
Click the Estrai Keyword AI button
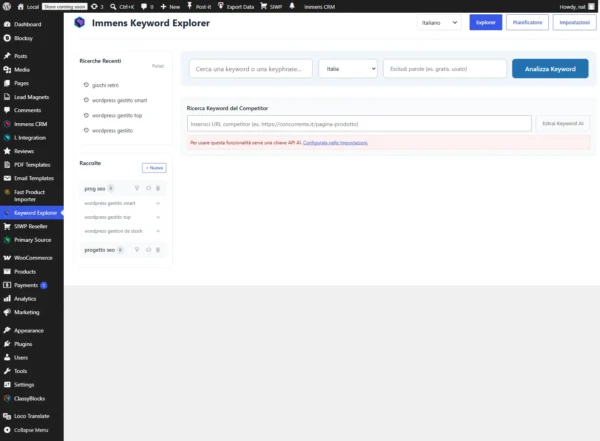(562, 124)
